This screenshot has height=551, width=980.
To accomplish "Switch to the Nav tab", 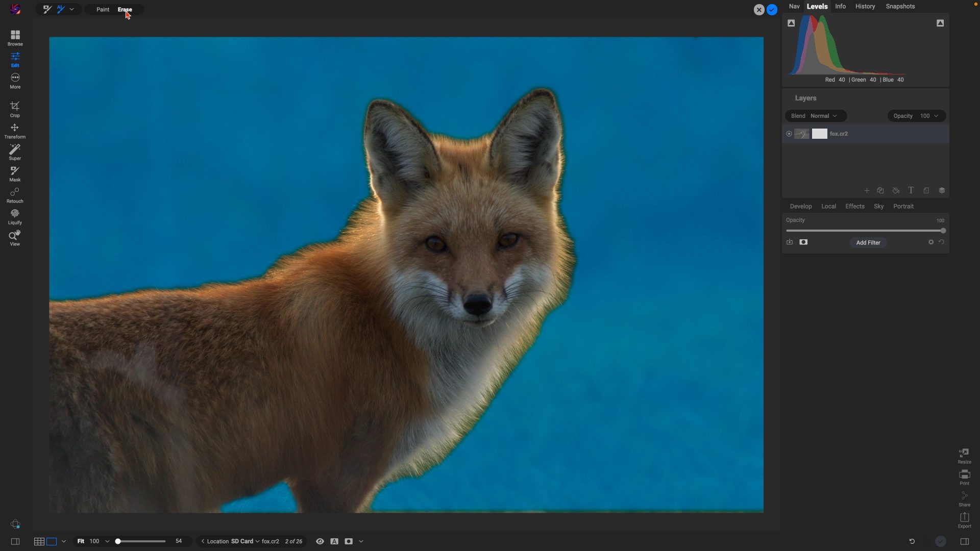I will pyautogui.click(x=794, y=7).
